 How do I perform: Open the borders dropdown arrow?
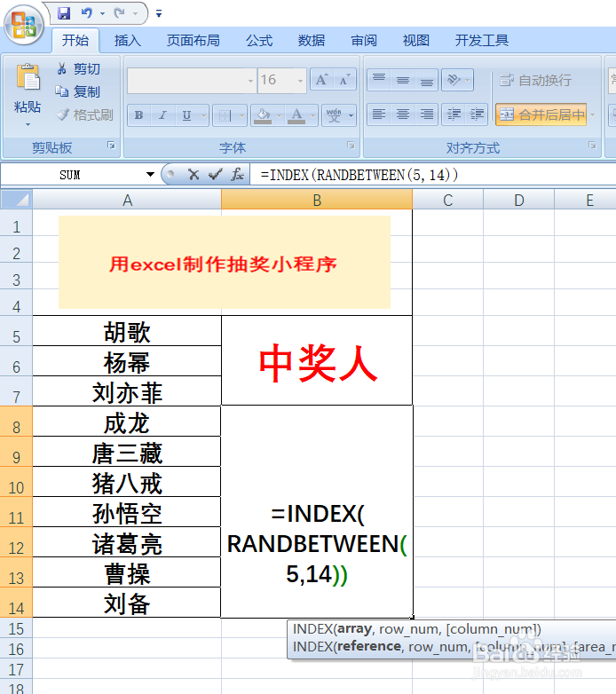(241, 116)
